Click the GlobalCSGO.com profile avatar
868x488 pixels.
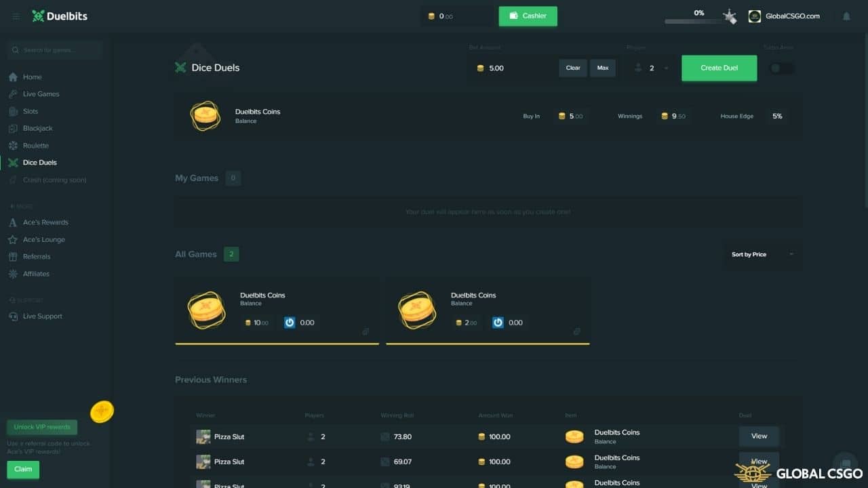(755, 16)
